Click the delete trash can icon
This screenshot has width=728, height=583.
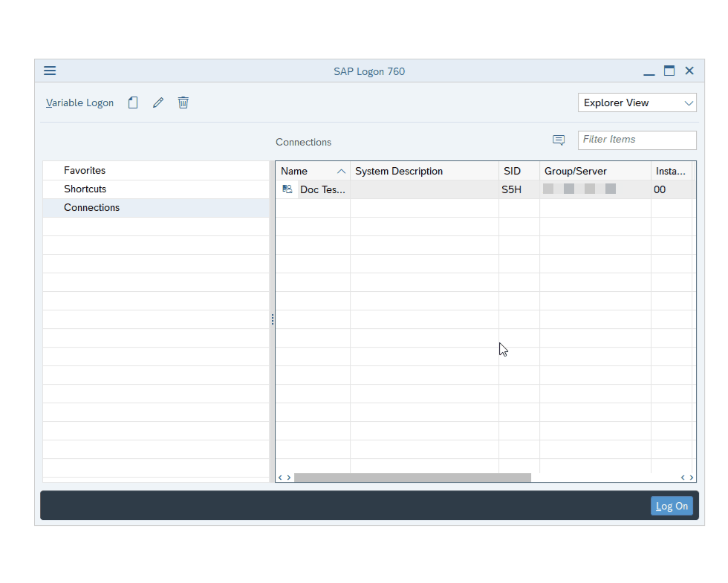[183, 103]
